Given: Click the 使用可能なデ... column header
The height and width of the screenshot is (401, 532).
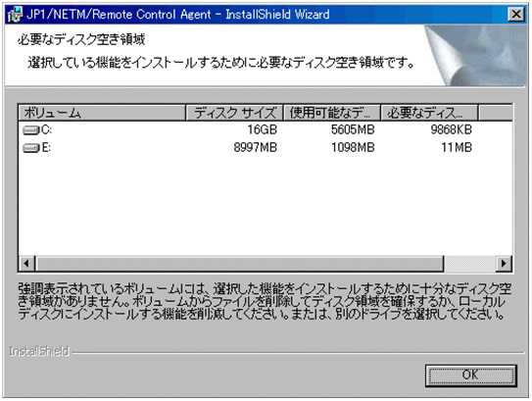Looking at the screenshot, I should 332,113.
